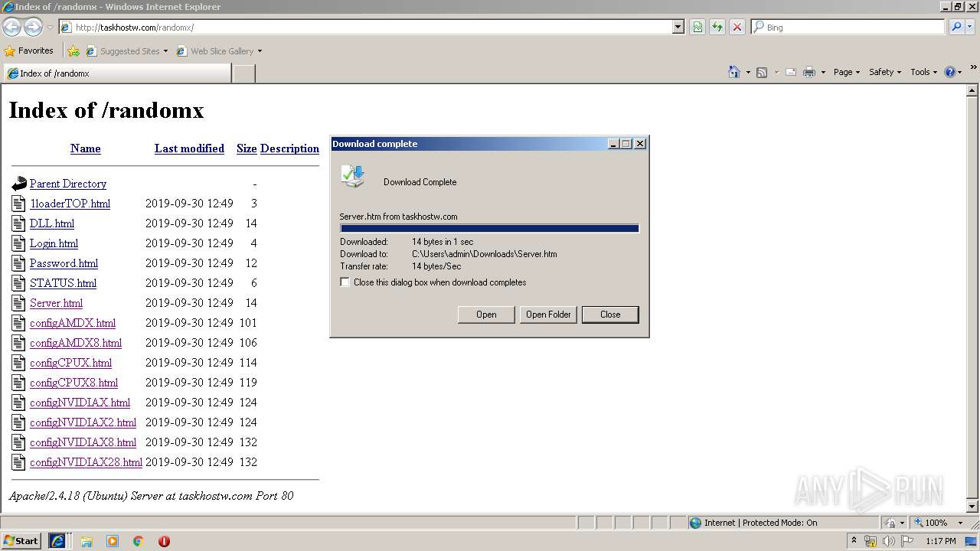The image size is (980, 551).
Task: Open the Safety menu
Action: [885, 72]
